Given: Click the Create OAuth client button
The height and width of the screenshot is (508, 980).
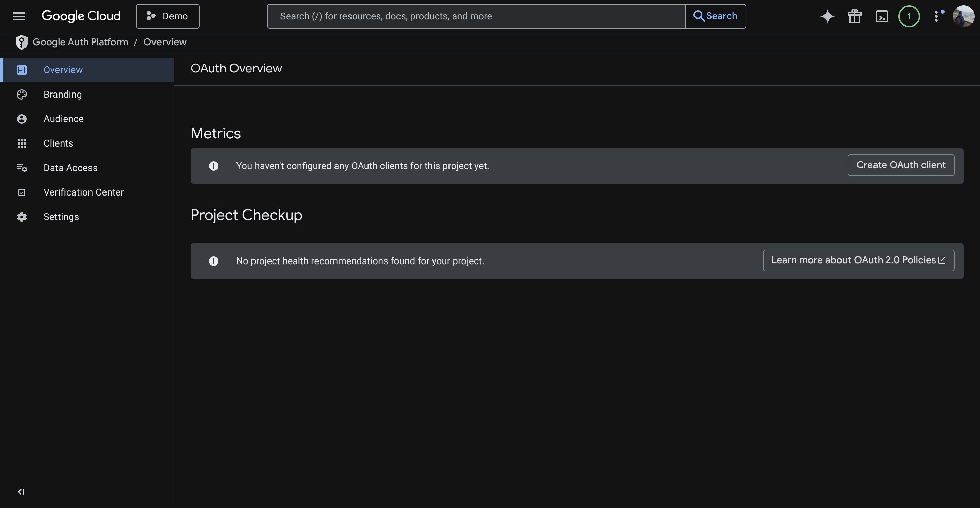Looking at the screenshot, I should pos(900,165).
